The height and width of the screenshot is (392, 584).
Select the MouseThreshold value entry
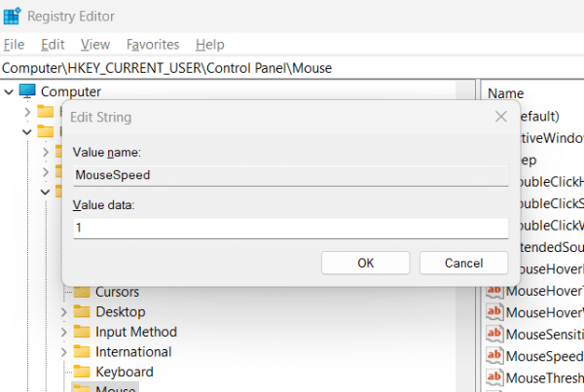[x=544, y=378]
